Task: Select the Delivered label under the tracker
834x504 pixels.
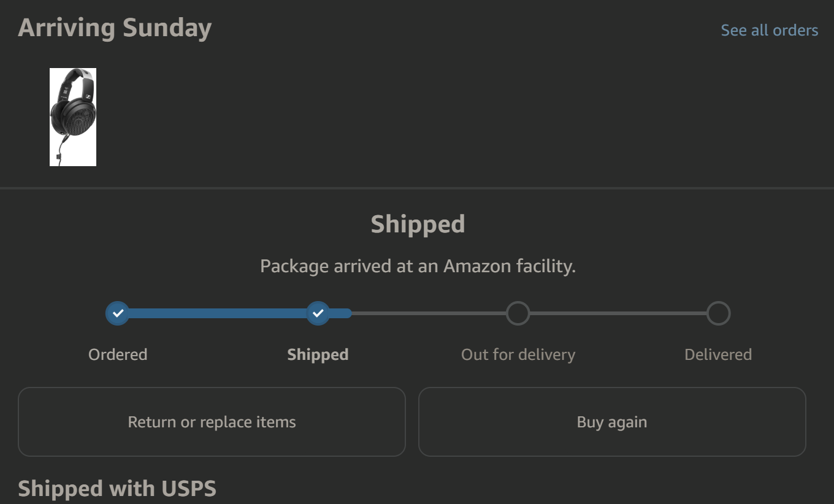Action: point(718,354)
